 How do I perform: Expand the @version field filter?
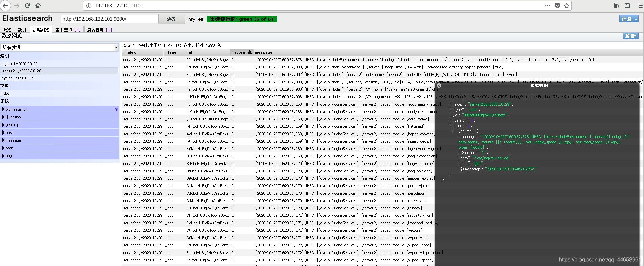coord(3,117)
